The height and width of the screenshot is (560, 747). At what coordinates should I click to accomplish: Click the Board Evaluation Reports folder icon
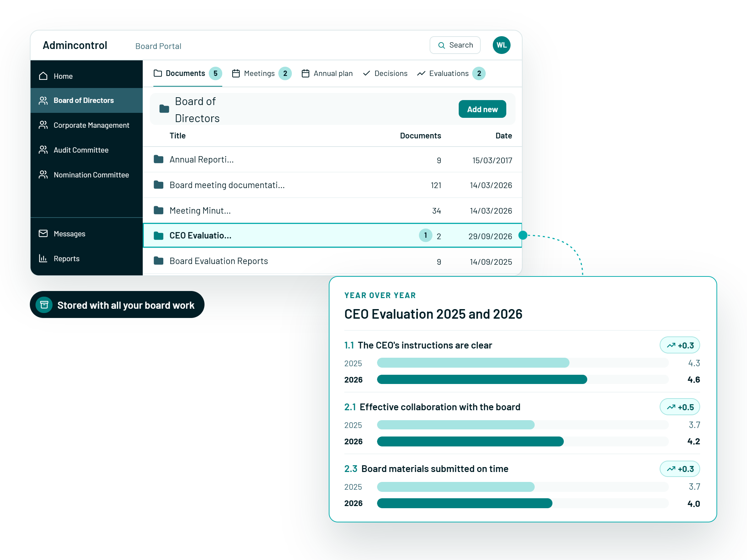coord(158,261)
